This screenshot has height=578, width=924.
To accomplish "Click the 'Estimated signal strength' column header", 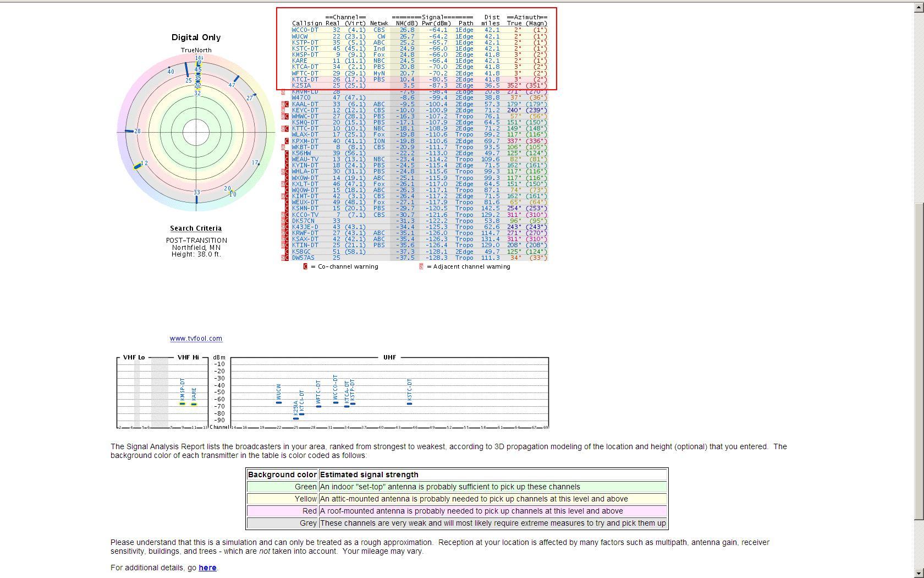I will pyautogui.click(x=493, y=475).
